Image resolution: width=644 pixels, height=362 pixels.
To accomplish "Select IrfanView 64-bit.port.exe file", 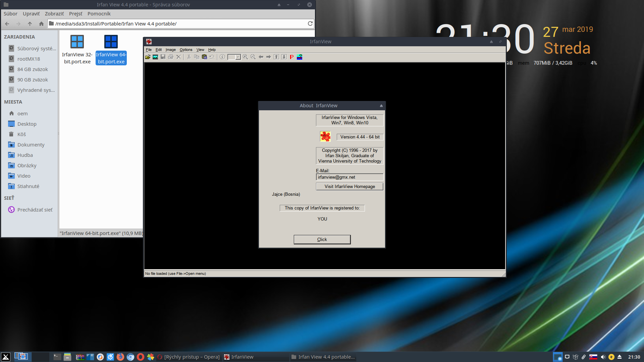I will [111, 50].
